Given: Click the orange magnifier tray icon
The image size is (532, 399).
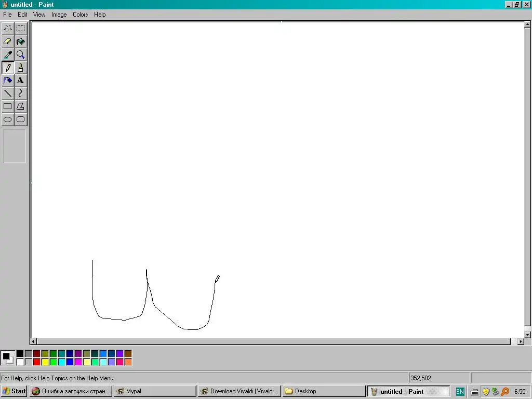Looking at the screenshot, I should click(505, 392).
